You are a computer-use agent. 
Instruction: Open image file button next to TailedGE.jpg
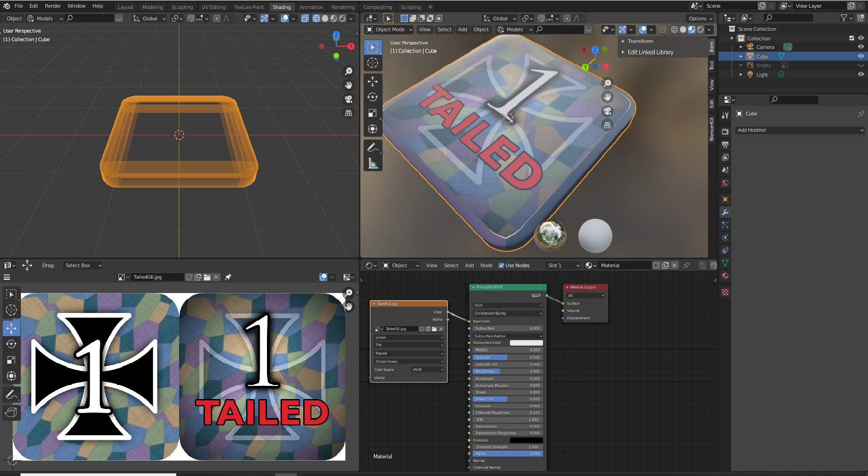click(x=207, y=277)
